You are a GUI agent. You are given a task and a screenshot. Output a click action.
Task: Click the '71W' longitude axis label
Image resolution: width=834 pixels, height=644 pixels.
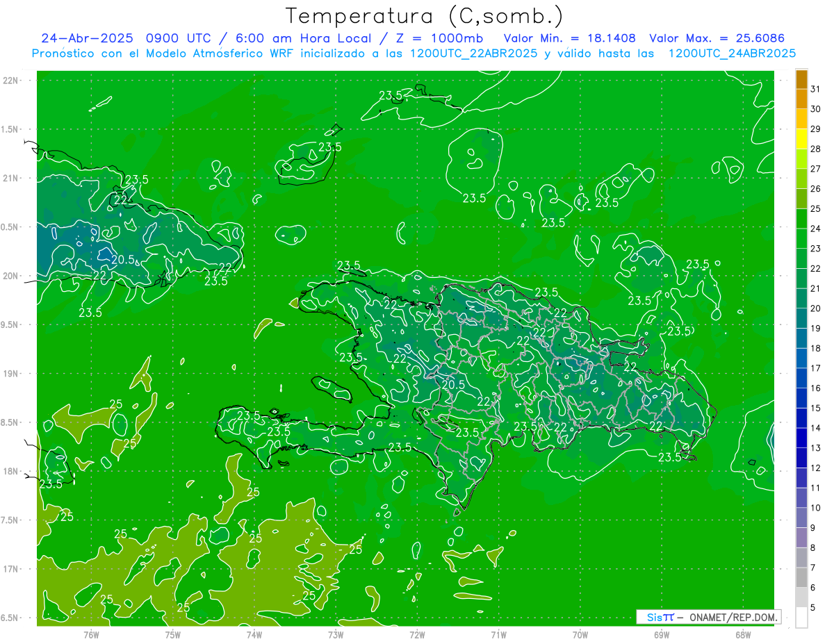click(498, 635)
